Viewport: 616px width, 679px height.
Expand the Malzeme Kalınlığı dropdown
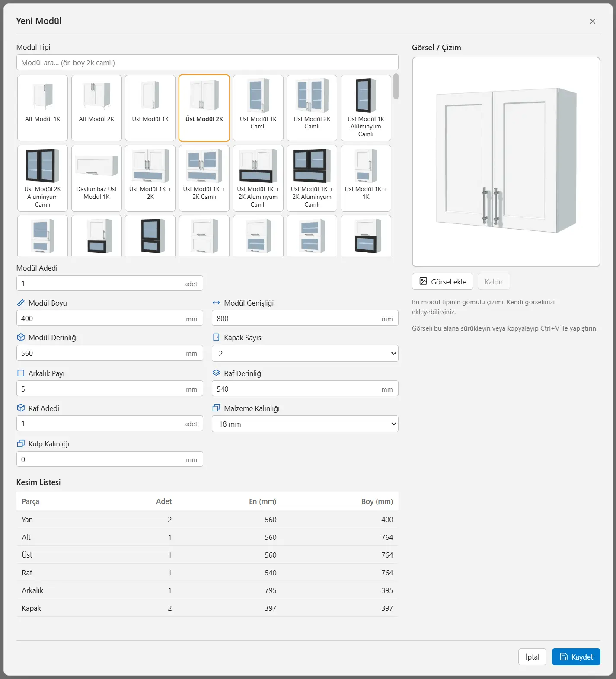[x=305, y=424]
